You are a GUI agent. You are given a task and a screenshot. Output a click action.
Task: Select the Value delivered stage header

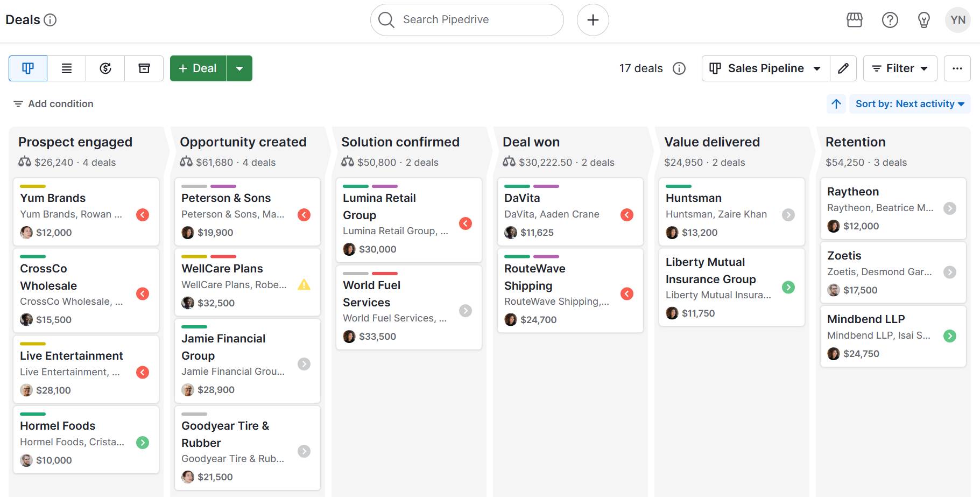[712, 142]
